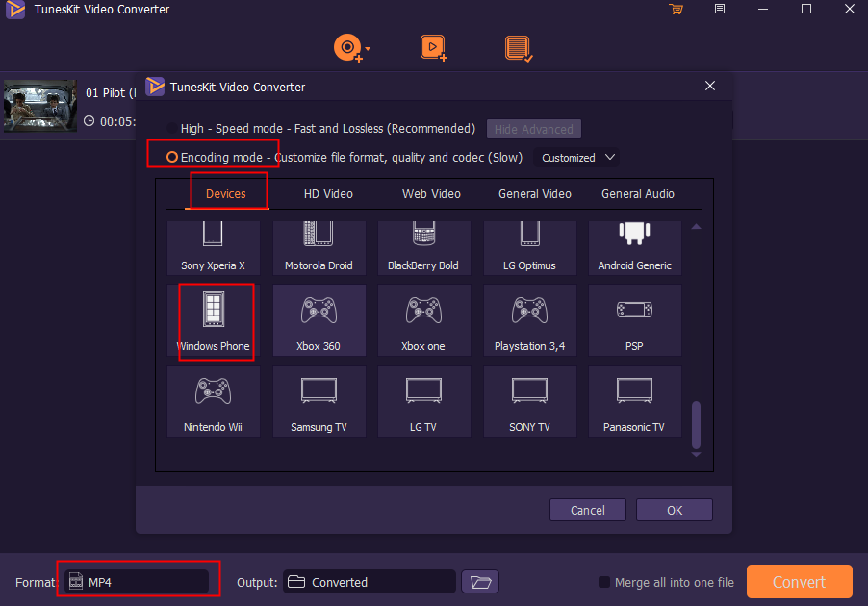Confirm format dialog with OK

[x=675, y=510]
